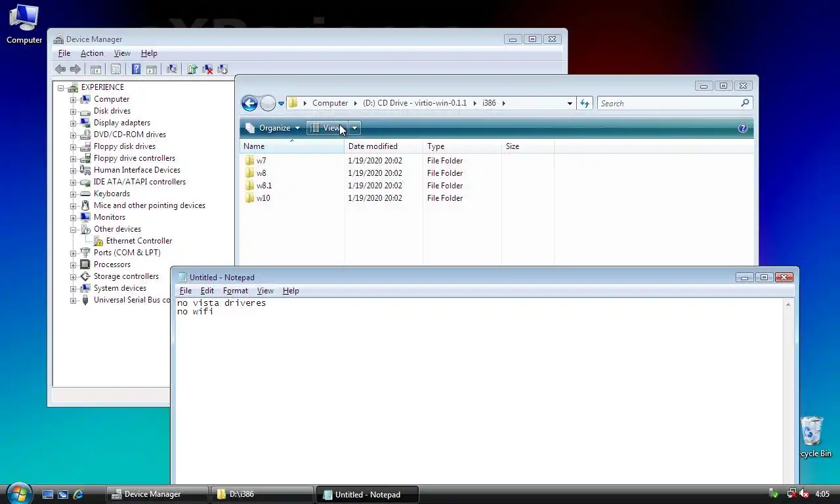Click Untitled - Notepad taskbar button
This screenshot has width=840, height=504.
(367, 494)
